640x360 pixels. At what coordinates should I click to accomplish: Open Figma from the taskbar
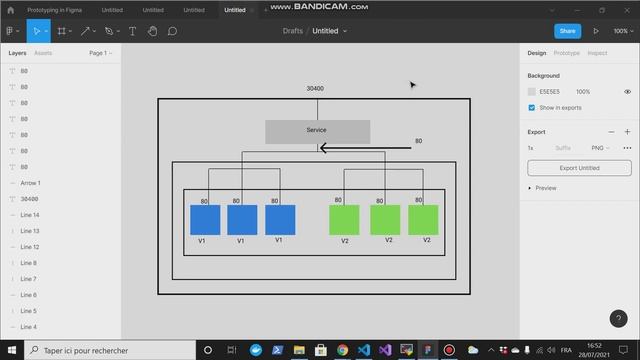[427, 350]
